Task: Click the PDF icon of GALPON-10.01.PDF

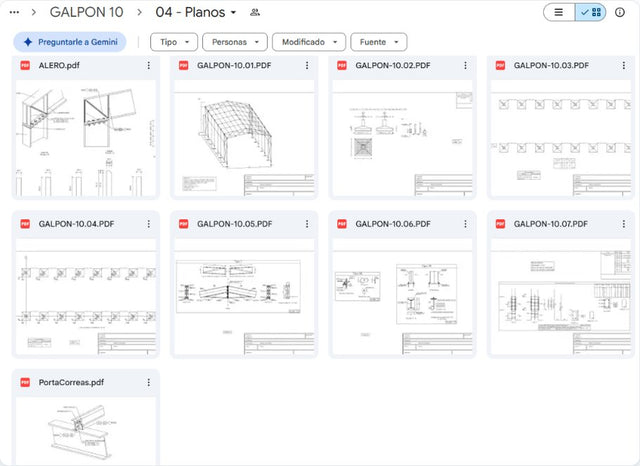Action: [x=184, y=65]
